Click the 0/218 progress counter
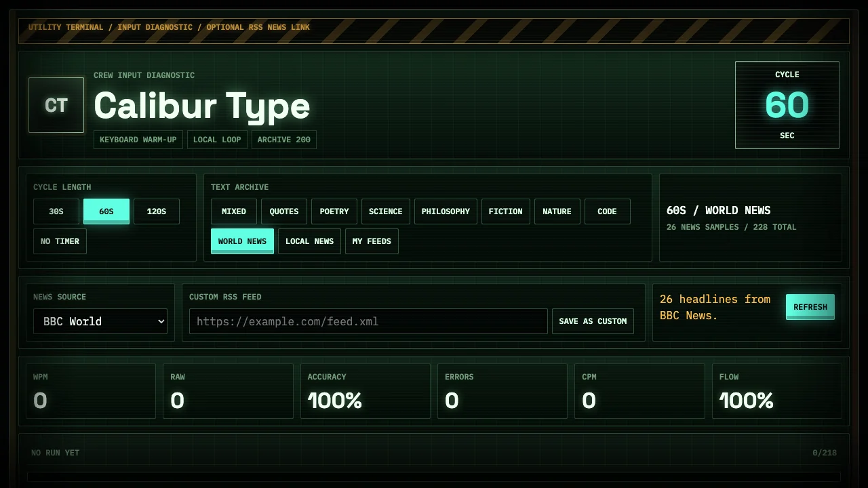This screenshot has height=488, width=868. (x=825, y=453)
